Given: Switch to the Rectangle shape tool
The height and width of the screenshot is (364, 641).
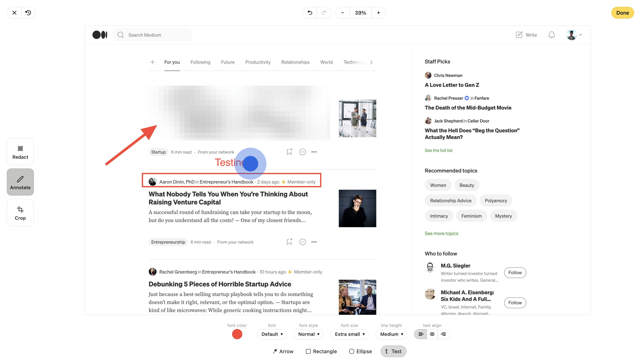Looking at the screenshot, I should pos(321,351).
